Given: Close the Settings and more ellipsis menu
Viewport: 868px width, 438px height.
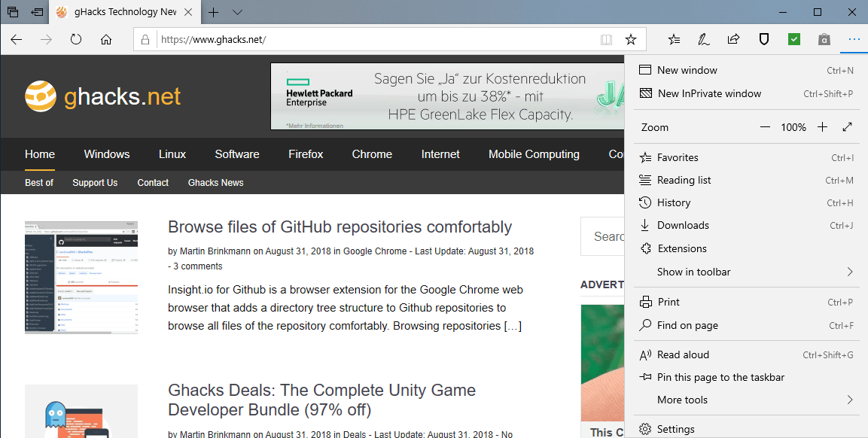Looking at the screenshot, I should tap(854, 39).
